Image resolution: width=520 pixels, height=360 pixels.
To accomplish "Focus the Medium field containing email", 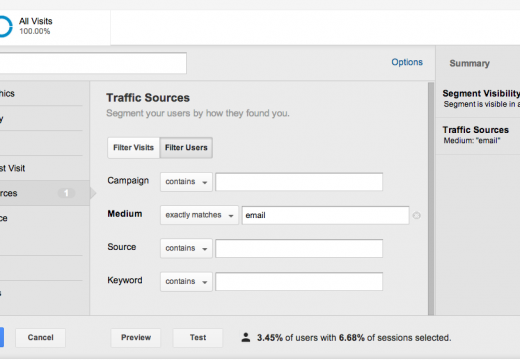I will [325, 215].
